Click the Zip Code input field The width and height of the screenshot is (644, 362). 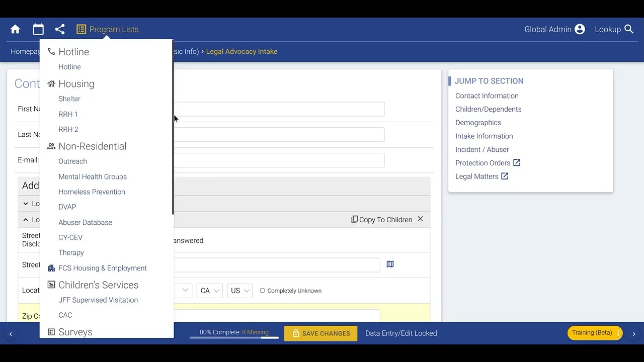(x=277, y=316)
